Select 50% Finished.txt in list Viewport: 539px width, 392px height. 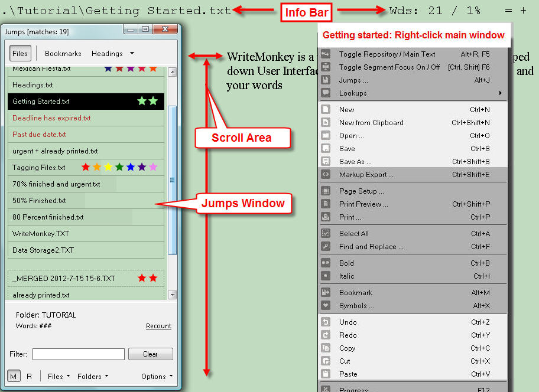tap(86, 201)
